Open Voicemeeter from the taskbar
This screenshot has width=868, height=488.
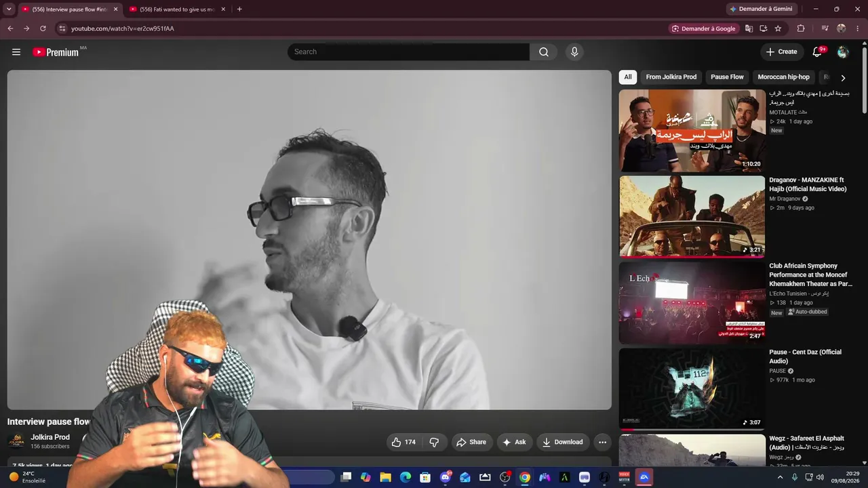click(x=624, y=477)
